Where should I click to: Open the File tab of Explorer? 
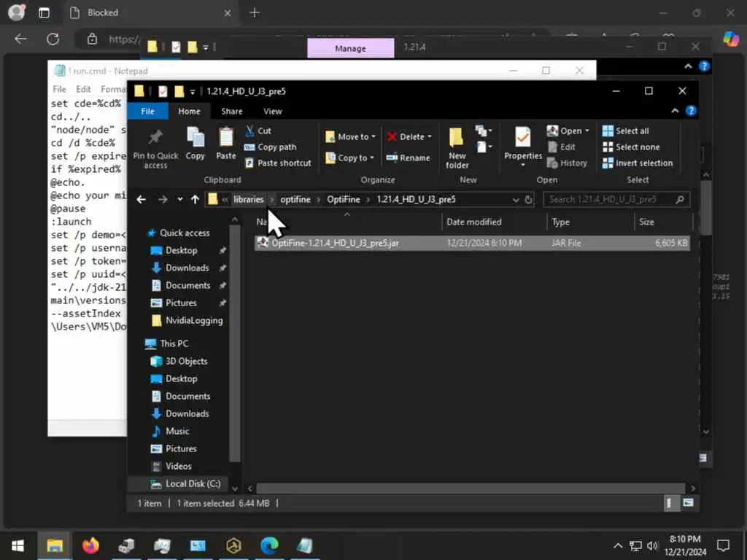pyautogui.click(x=147, y=111)
